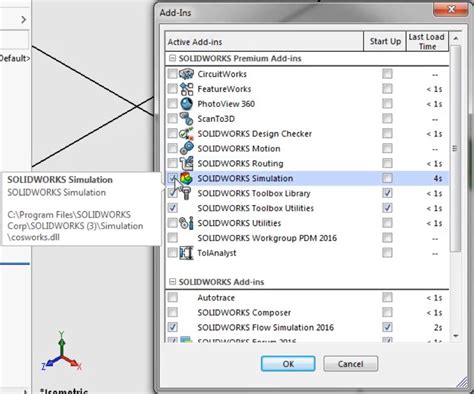Click the *Isometric view label
Viewport: 474px width, 394px height.
(x=64, y=391)
